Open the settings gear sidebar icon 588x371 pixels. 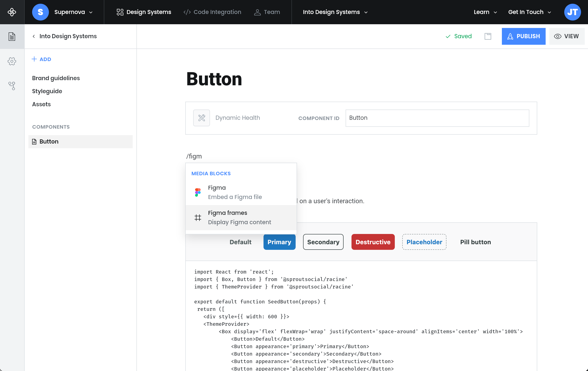coord(12,61)
